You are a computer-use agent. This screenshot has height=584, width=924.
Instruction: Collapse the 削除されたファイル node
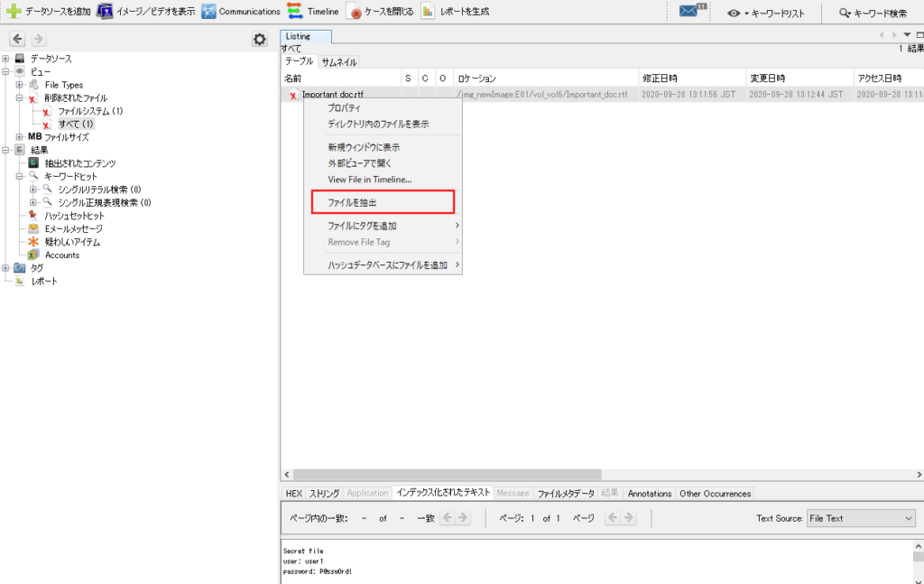tap(20, 97)
